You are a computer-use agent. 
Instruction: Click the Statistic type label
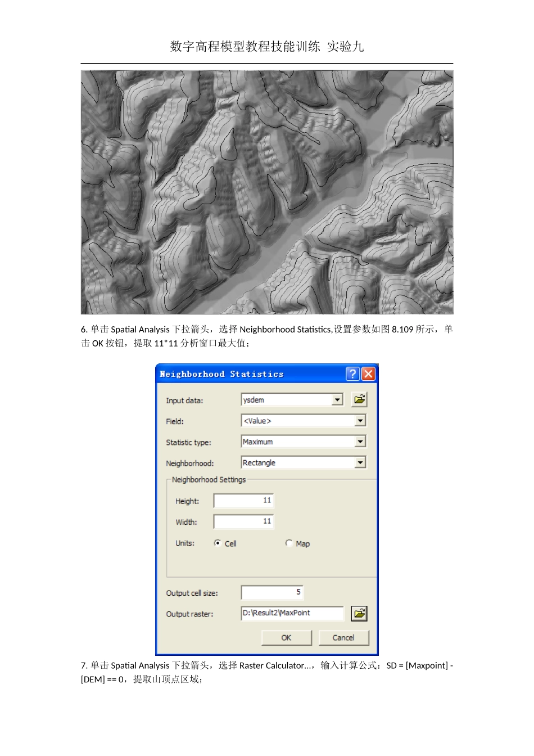coord(188,443)
